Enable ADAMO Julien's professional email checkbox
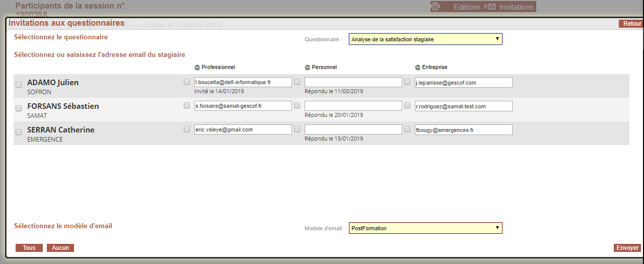 187,82
